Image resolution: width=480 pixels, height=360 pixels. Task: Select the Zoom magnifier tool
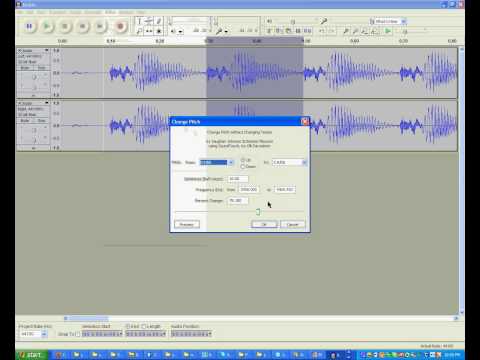139,31
